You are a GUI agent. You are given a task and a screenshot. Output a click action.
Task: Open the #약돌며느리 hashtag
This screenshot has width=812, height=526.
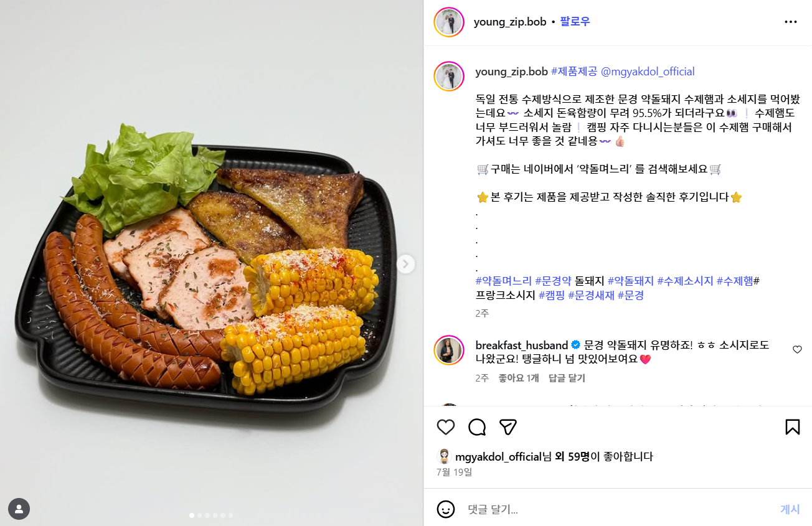[x=504, y=281]
